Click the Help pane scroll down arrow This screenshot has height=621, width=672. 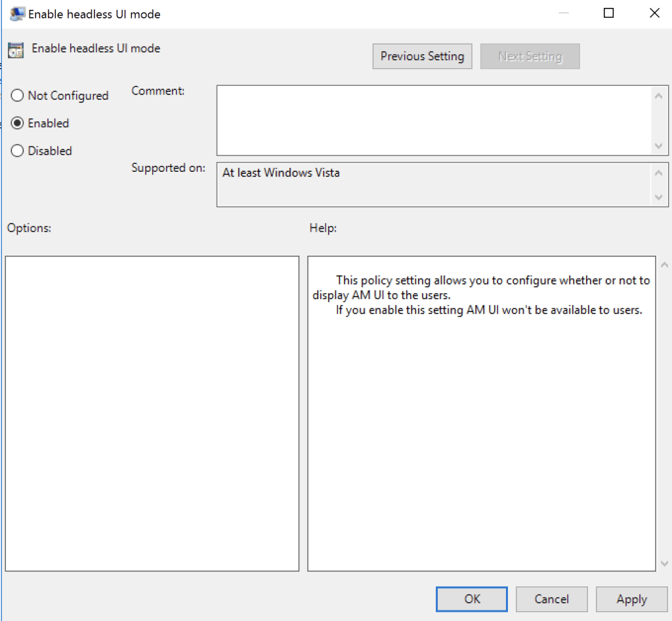(x=663, y=563)
